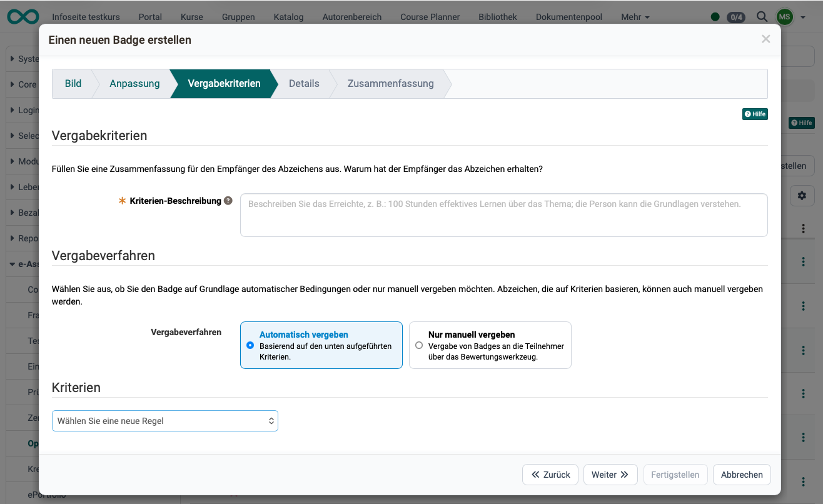This screenshot has height=504, width=823.
Task: Open the gear settings icon behind dialog
Action: coord(802,196)
